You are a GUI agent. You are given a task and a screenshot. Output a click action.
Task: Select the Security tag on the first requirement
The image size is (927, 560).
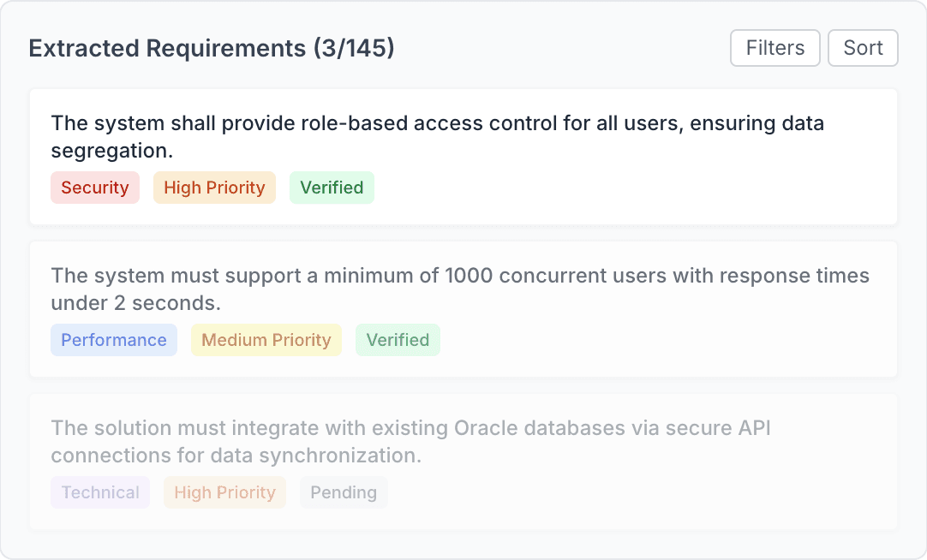95,187
